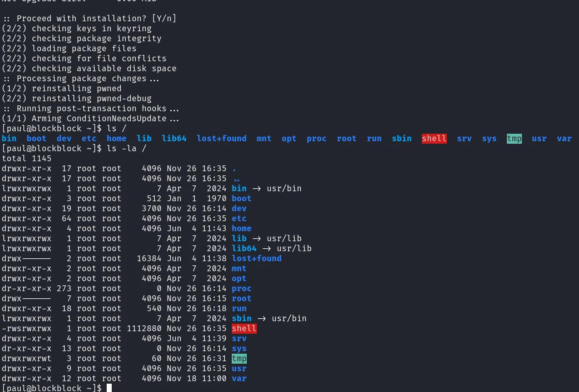Screen dimensions: 579x392
Task: Click the boot directory name in long listing
Action: (242, 198)
